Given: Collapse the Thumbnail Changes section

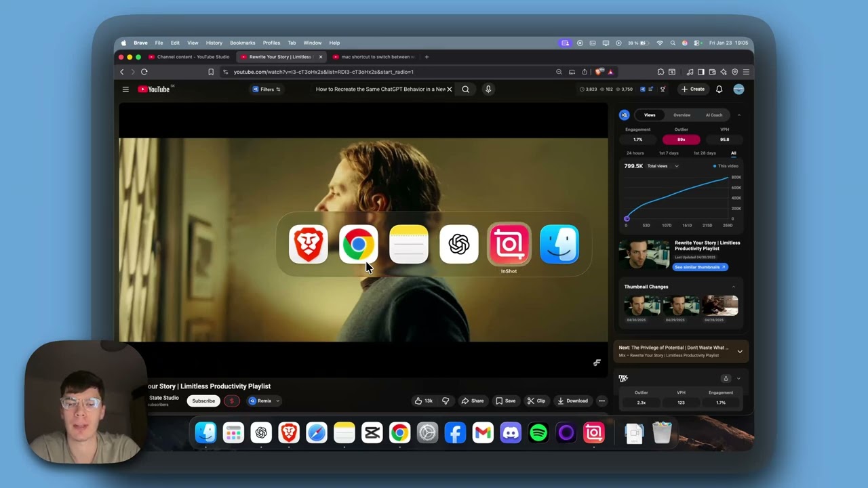Looking at the screenshot, I should [733, 287].
